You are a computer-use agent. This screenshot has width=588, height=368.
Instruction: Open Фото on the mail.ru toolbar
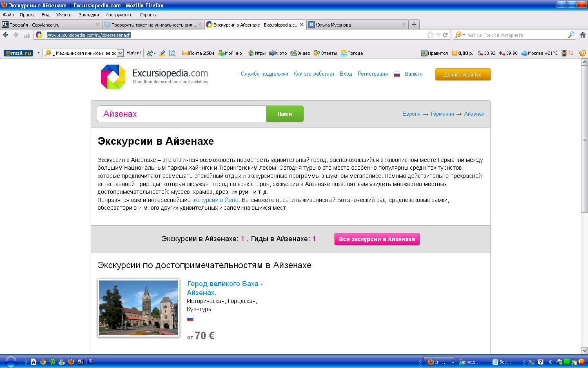click(278, 53)
